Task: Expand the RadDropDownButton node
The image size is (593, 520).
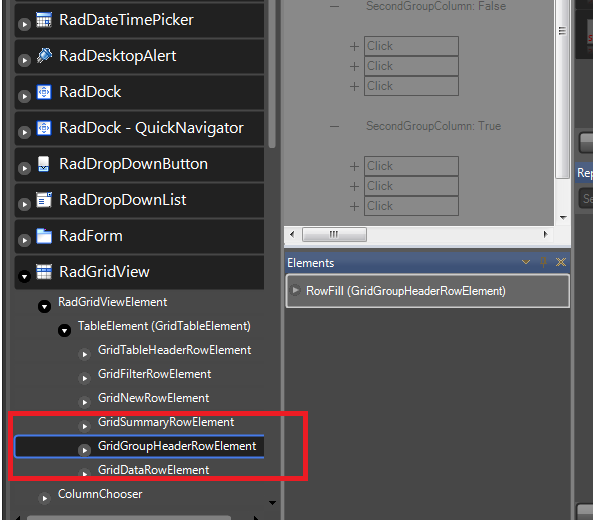Action: click(x=24, y=168)
